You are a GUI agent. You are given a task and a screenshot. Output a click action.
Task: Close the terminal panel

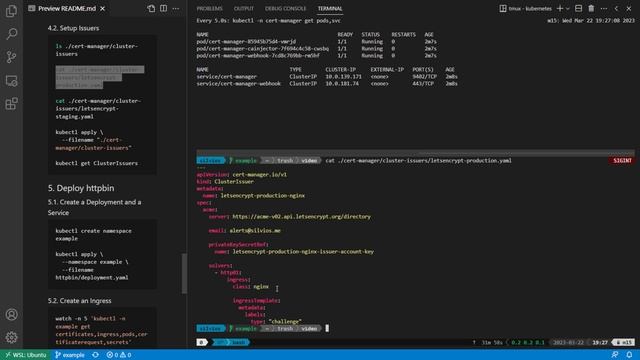point(629,9)
